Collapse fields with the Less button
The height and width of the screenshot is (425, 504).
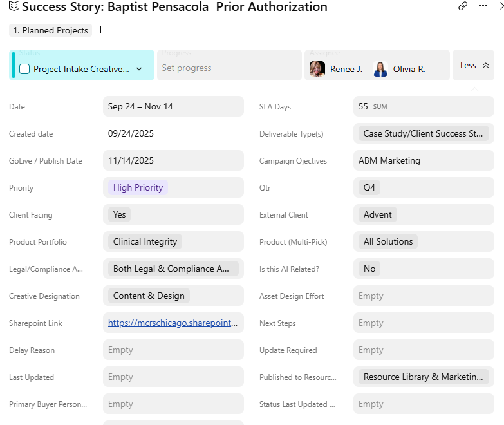473,65
